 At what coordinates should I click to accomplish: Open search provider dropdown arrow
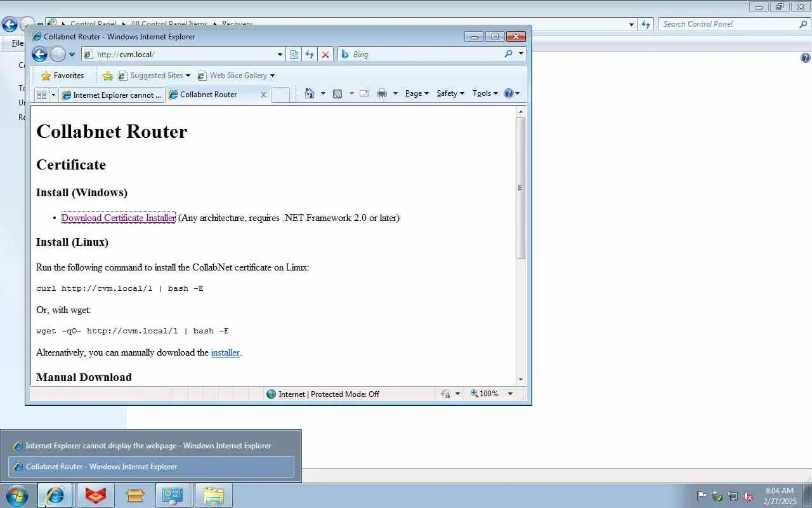tap(521, 54)
